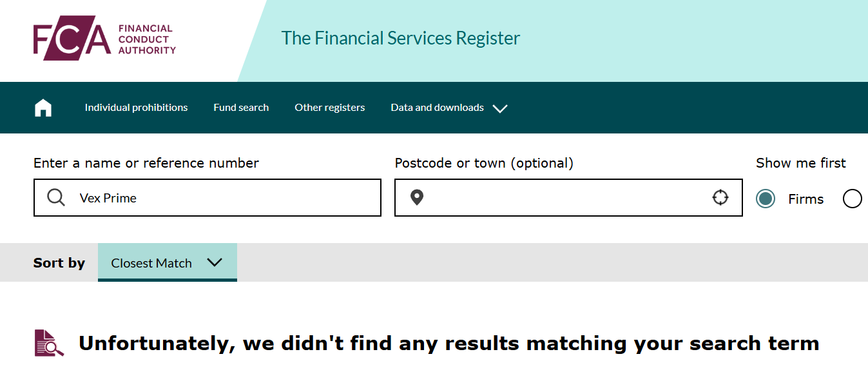This screenshot has width=868, height=372.
Task: Select the Firms radio button
Action: [766, 199]
